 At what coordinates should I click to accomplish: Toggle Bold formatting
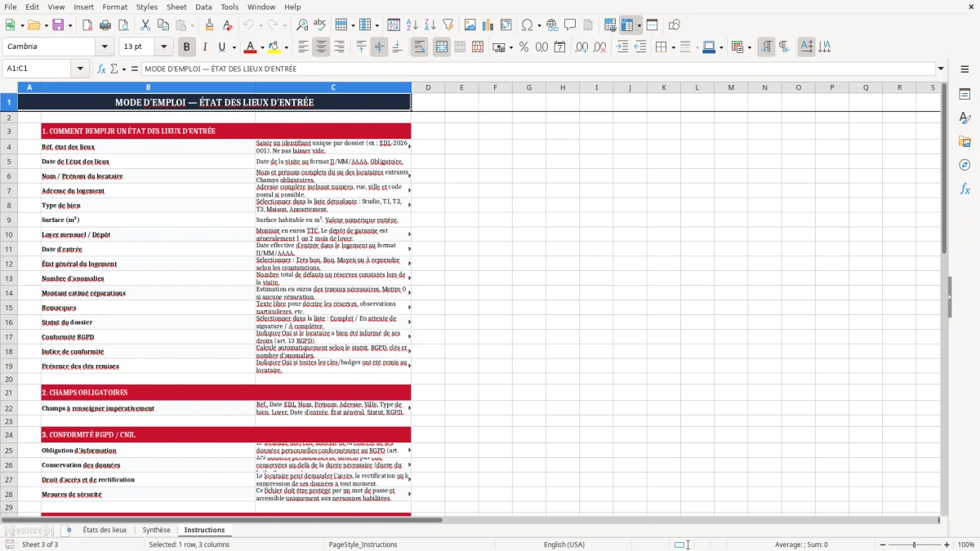(186, 47)
